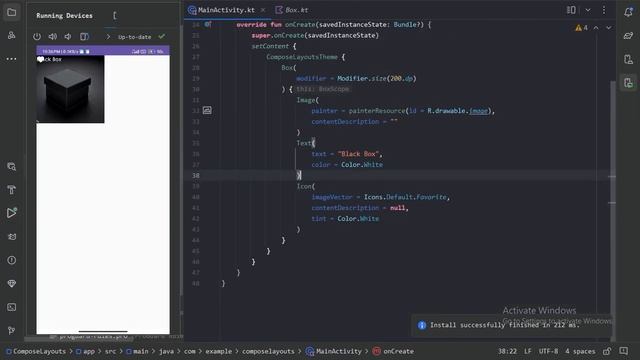Viewport: 640px width, 360px height.
Task: Open editor tab options kebab menu
Action: tap(604, 10)
